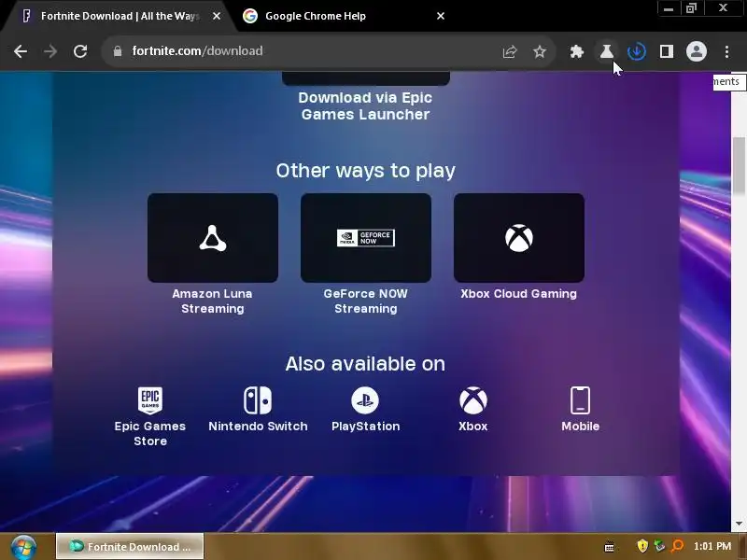
Task: Click the padlock site info icon
Action: 118,51
